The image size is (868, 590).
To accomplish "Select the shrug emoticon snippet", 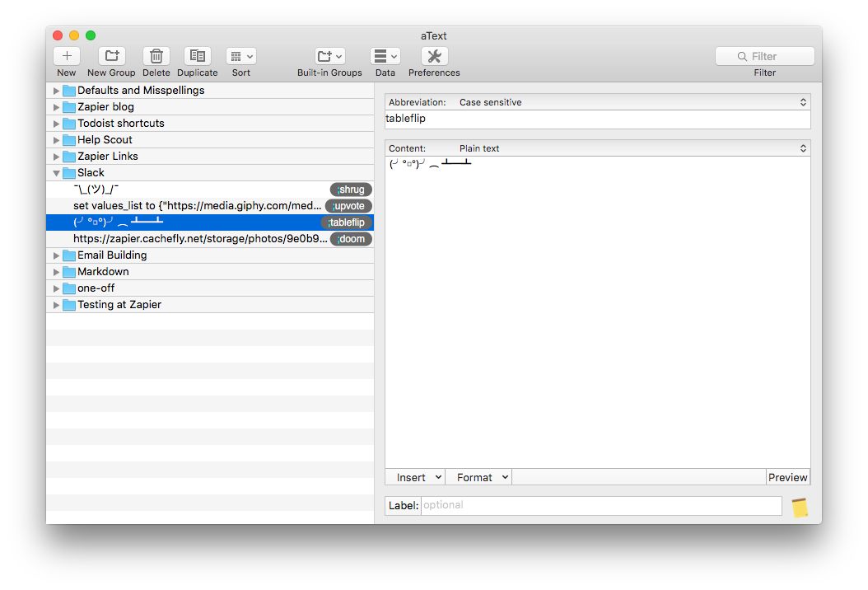I will coord(210,190).
